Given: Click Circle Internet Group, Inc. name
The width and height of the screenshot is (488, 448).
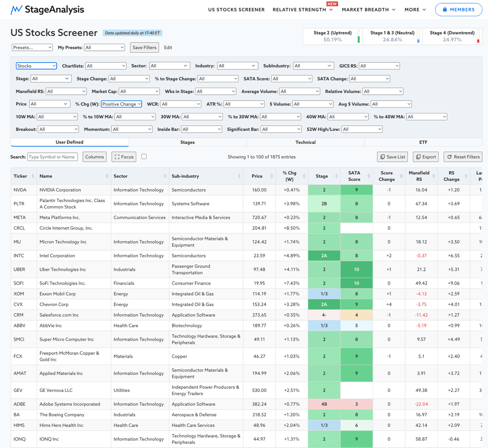Looking at the screenshot, I should pos(66,228).
